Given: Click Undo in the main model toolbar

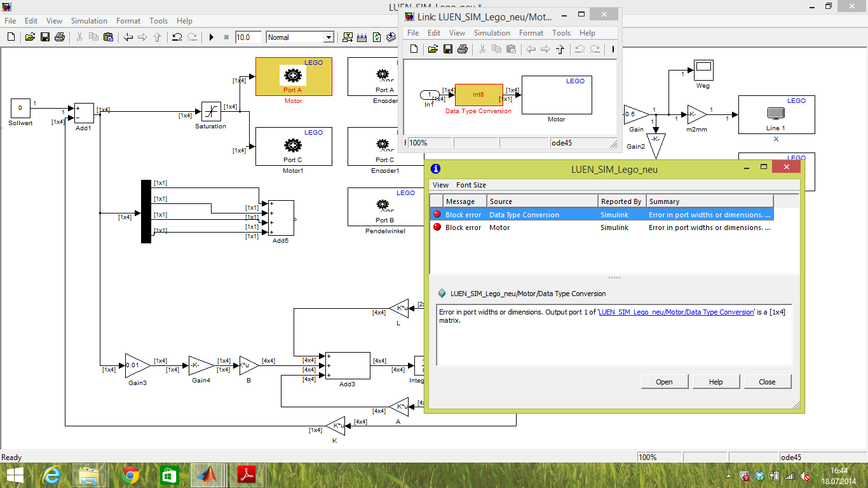Looking at the screenshot, I should click(x=177, y=37).
